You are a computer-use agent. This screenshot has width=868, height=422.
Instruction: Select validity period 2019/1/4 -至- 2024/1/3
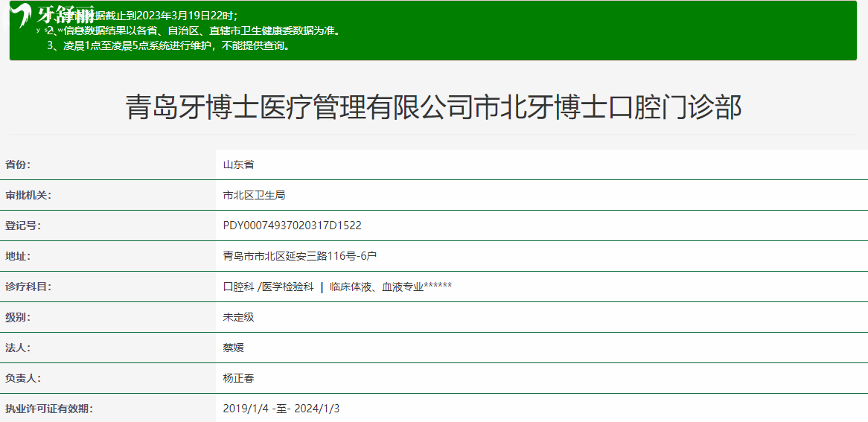click(281, 409)
